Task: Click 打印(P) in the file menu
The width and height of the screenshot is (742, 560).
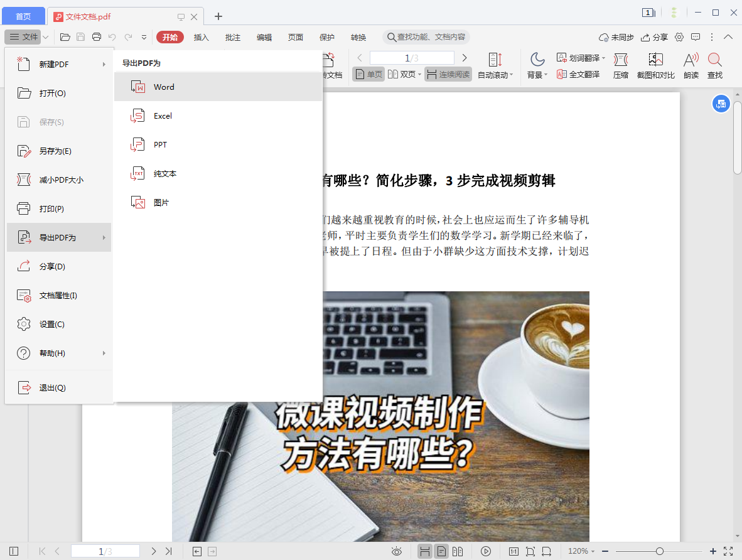Action: (59, 208)
